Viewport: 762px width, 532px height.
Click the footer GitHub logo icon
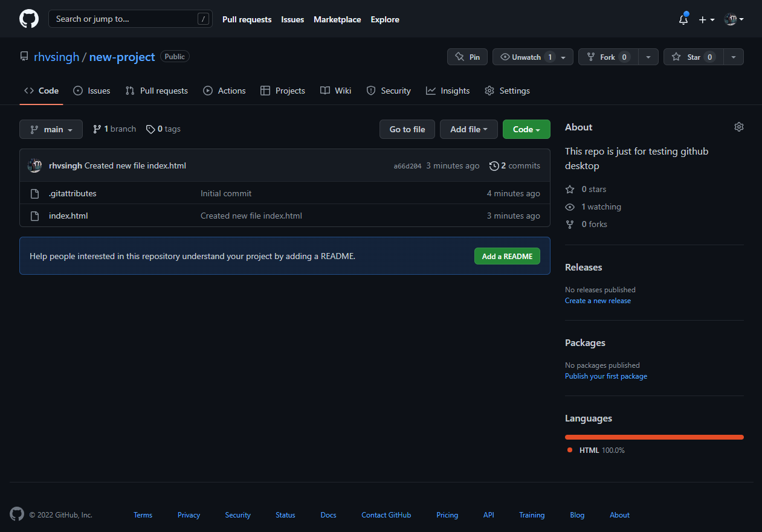click(17, 514)
